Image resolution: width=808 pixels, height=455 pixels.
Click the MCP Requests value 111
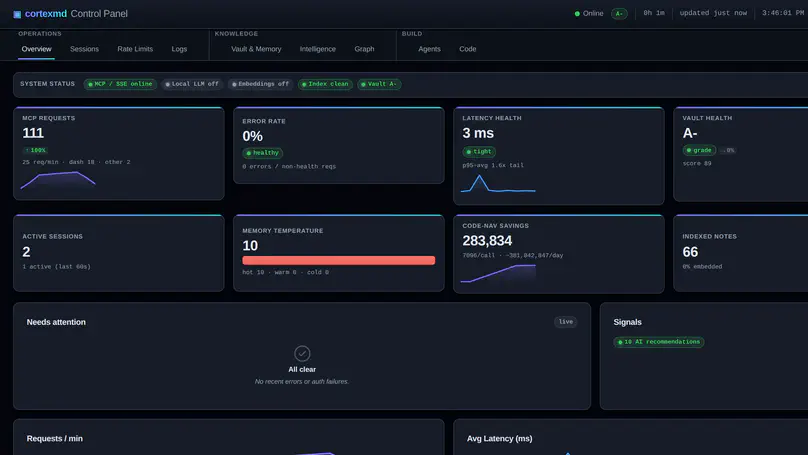pos(33,133)
